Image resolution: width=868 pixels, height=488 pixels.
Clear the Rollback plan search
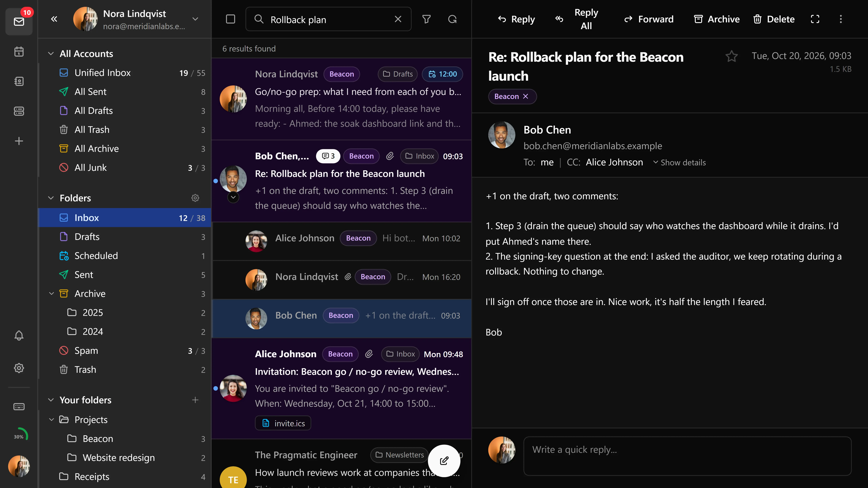pyautogui.click(x=398, y=19)
